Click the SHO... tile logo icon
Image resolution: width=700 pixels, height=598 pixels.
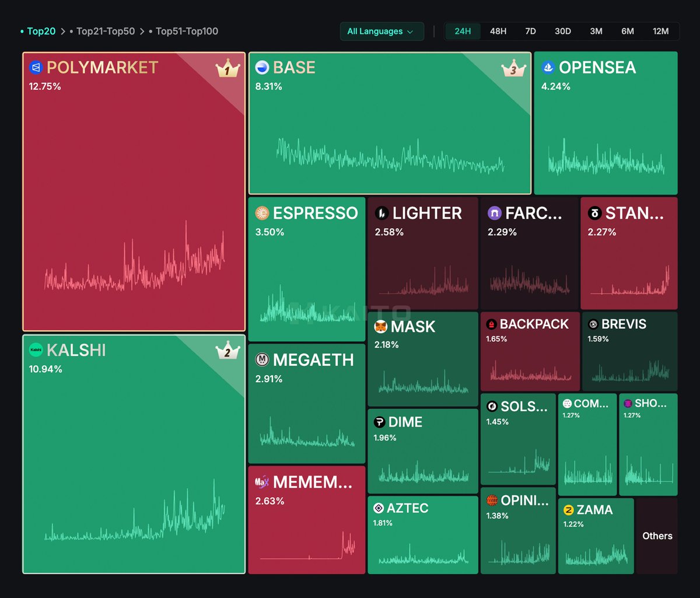(x=628, y=404)
